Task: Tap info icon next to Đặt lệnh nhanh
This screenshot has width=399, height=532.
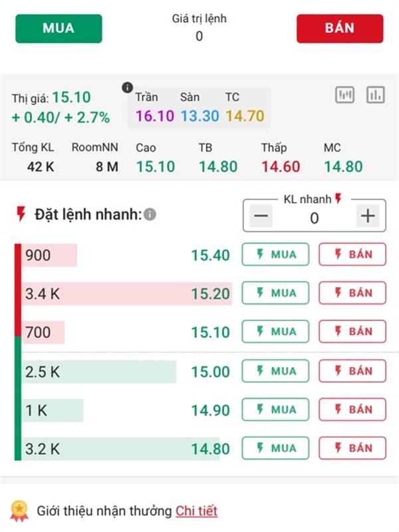Action: click(x=150, y=214)
